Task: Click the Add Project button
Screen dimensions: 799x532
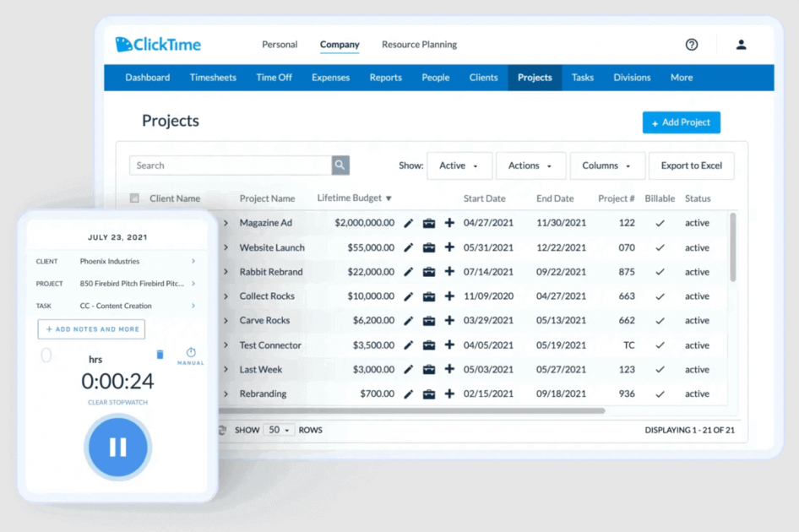Action: (x=681, y=122)
